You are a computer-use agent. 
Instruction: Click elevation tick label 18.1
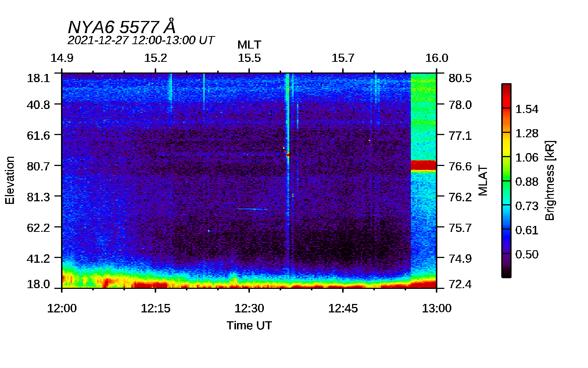click(x=38, y=78)
